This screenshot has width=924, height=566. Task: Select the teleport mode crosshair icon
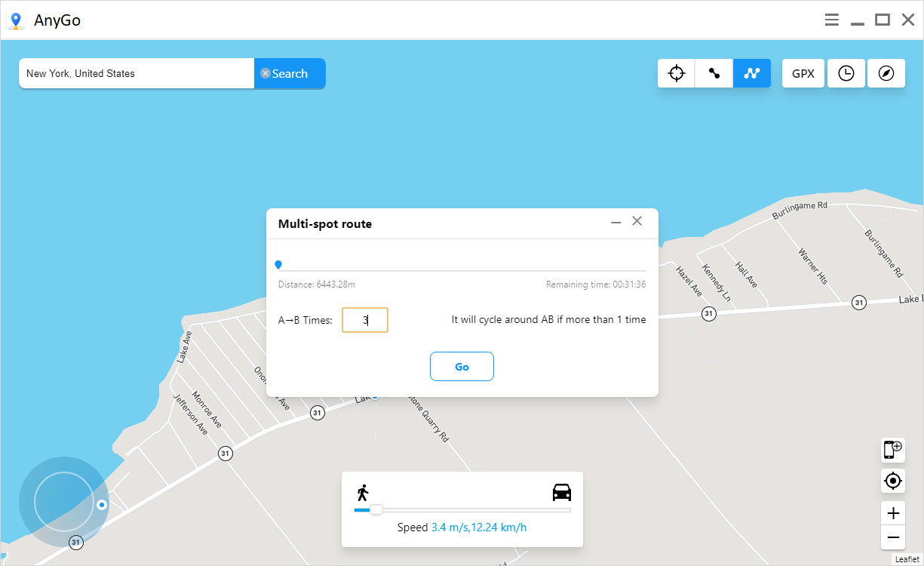[677, 73]
